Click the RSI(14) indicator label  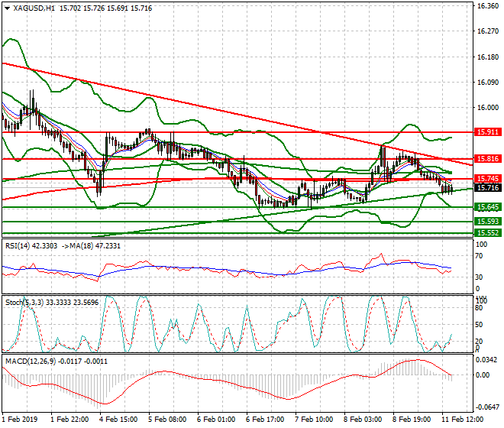point(18,246)
